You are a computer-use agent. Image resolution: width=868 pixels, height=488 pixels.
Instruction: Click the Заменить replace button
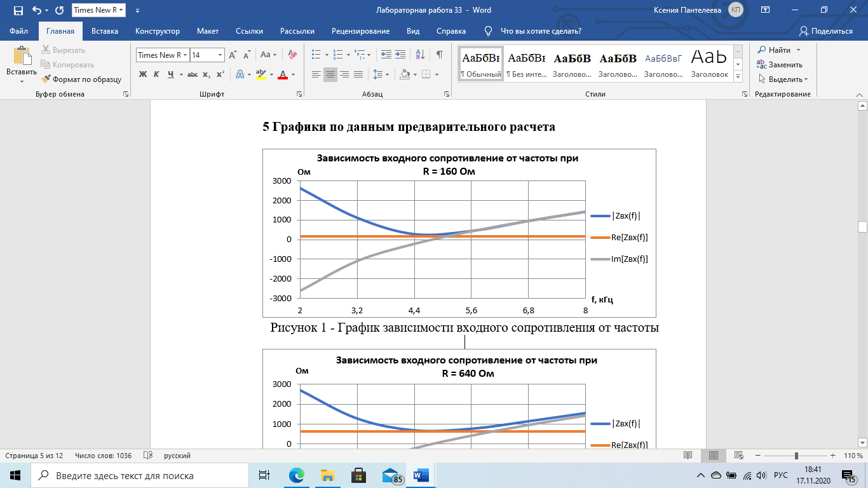point(780,65)
